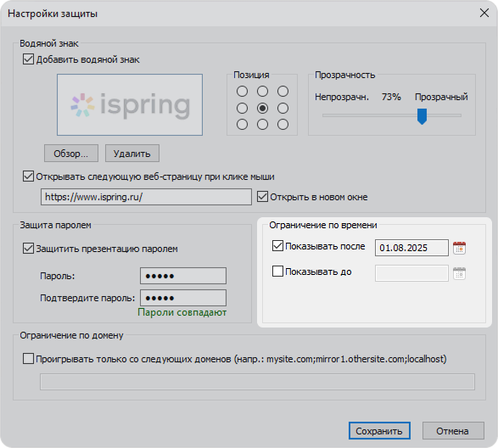Image resolution: width=498 pixels, height=448 pixels.
Task: Open calendar picker for 'Показывать после' date
Action: [x=459, y=248]
